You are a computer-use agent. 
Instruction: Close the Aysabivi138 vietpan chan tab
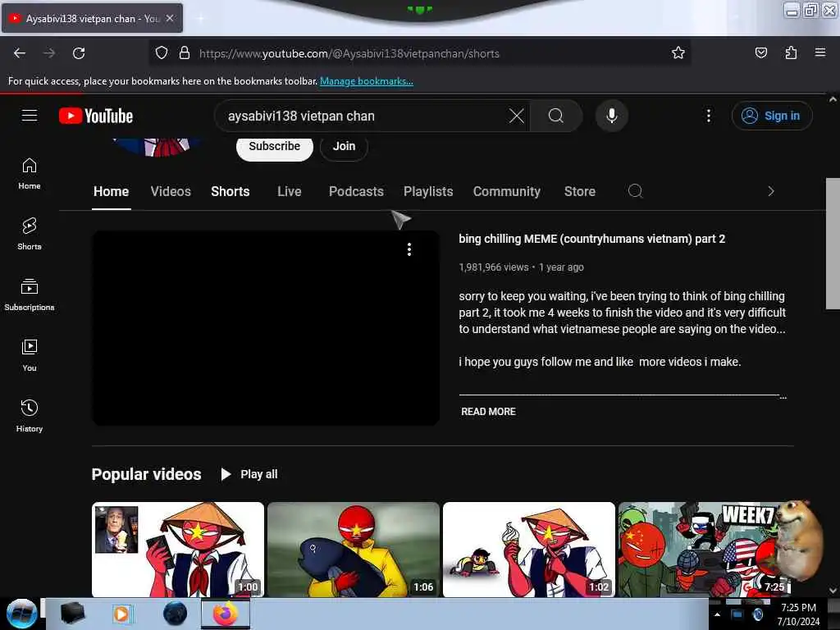(x=170, y=18)
